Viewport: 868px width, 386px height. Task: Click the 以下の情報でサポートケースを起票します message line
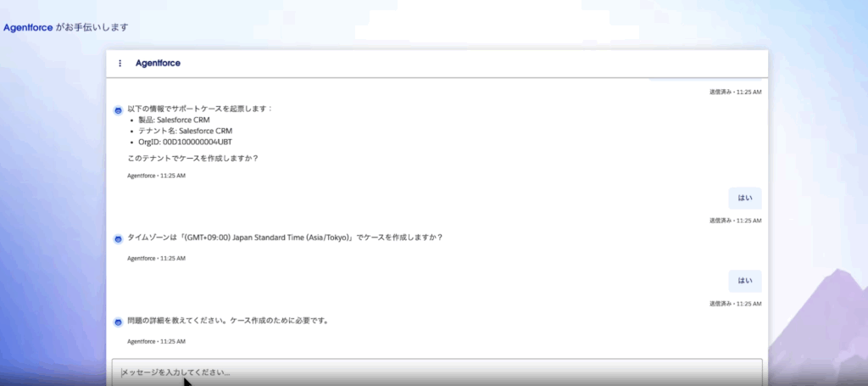(x=200, y=109)
